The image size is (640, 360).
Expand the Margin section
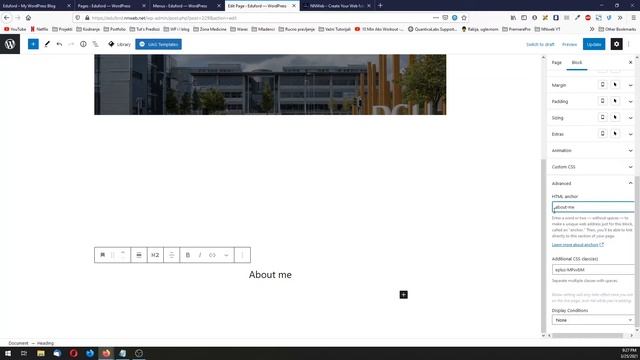(x=631, y=85)
